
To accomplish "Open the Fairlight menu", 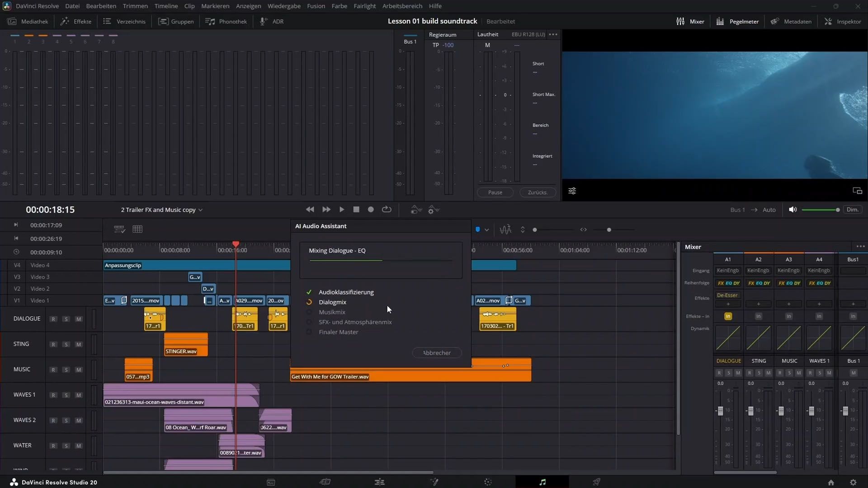I will tap(364, 6).
